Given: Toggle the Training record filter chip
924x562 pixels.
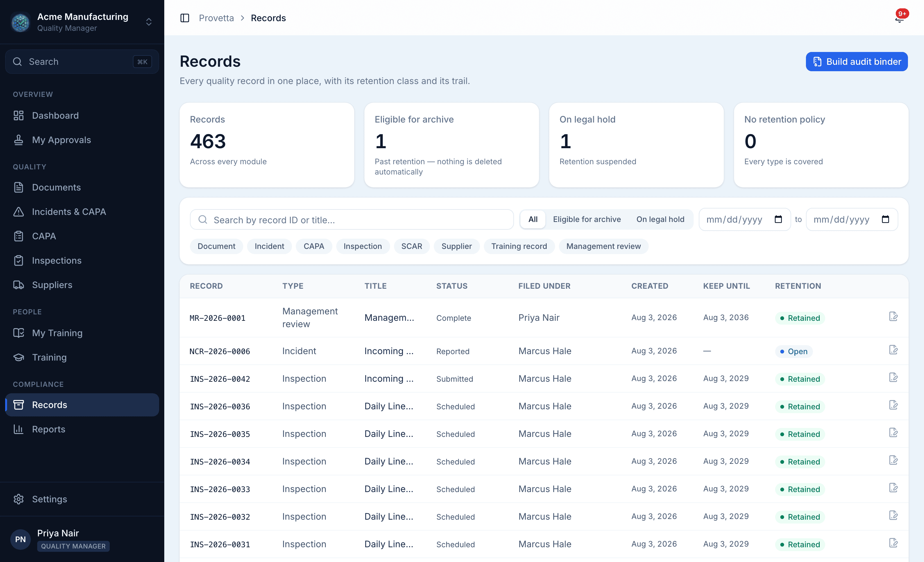Looking at the screenshot, I should pos(518,246).
